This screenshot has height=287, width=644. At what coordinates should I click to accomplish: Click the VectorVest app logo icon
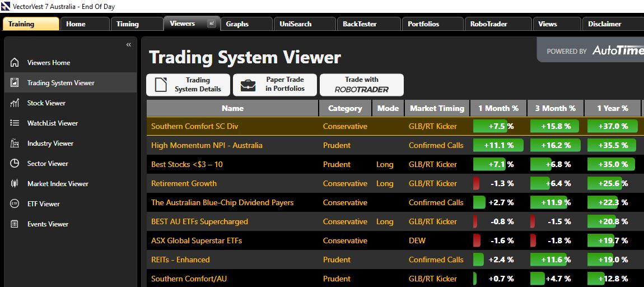tap(6, 6)
